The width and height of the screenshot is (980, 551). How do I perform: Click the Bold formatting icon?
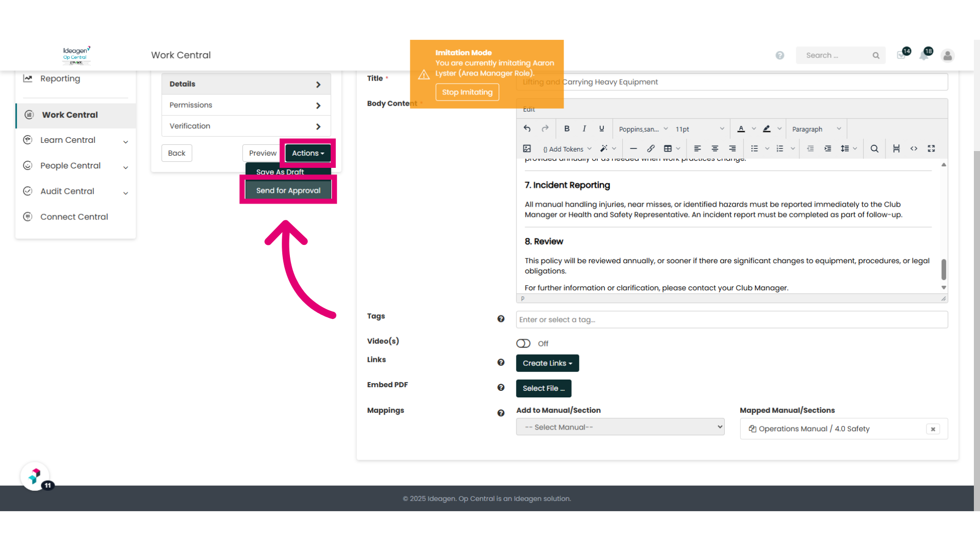coord(567,129)
